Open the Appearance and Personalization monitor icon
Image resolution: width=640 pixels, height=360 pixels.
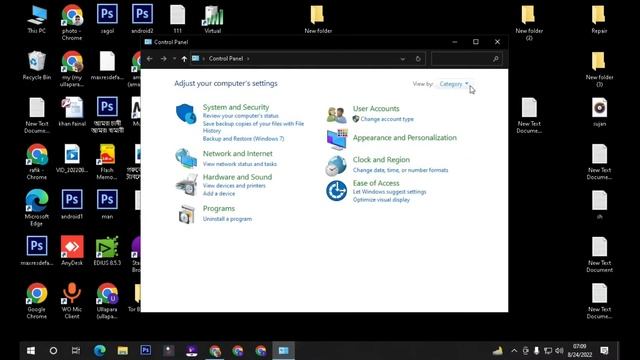(337, 139)
